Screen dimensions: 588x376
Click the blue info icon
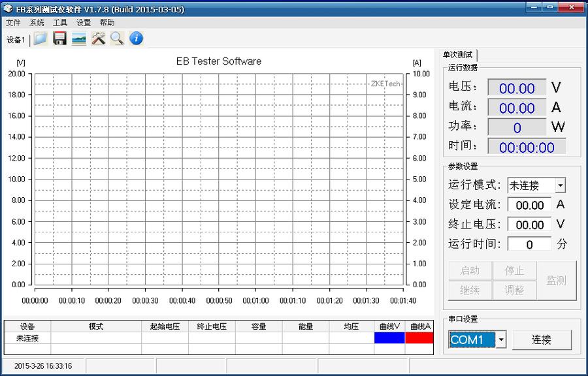click(x=136, y=39)
